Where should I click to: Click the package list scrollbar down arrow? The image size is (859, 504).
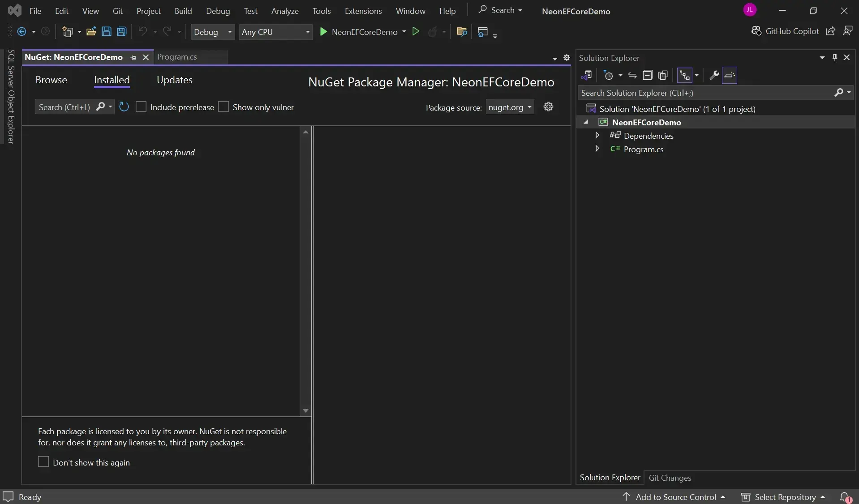click(x=306, y=411)
